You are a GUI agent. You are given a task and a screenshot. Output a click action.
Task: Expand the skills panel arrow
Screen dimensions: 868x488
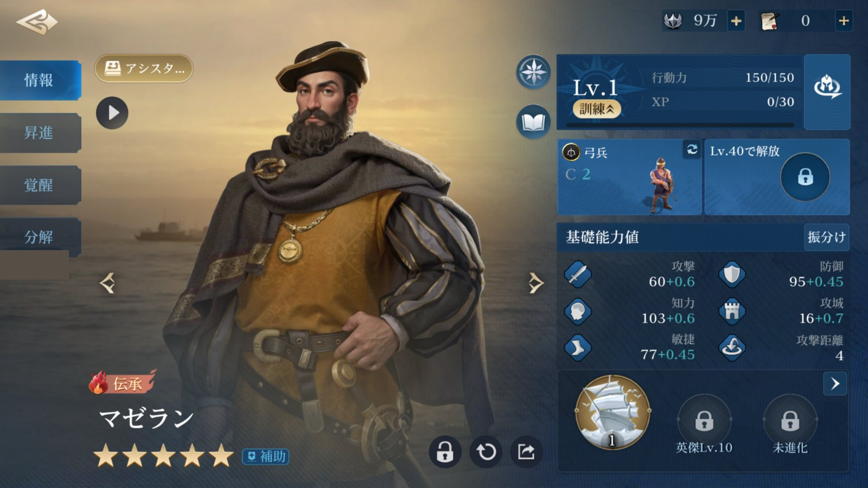pyautogui.click(x=835, y=384)
